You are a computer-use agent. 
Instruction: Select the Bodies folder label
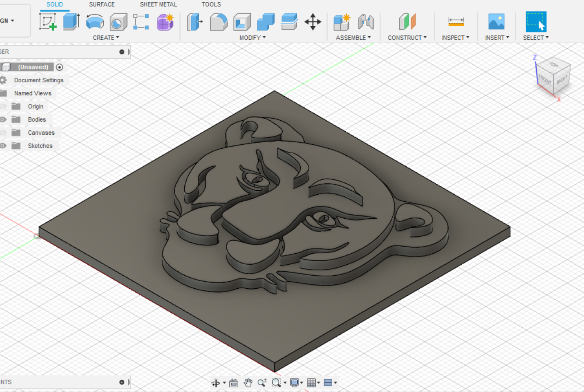pyautogui.click(x=37, y=119)
